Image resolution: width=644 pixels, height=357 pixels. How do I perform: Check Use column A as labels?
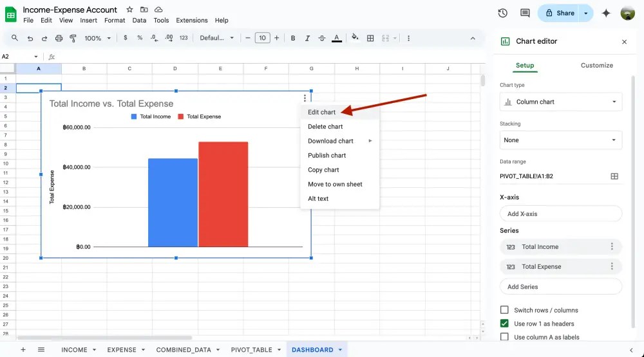[x=504, y=337]
